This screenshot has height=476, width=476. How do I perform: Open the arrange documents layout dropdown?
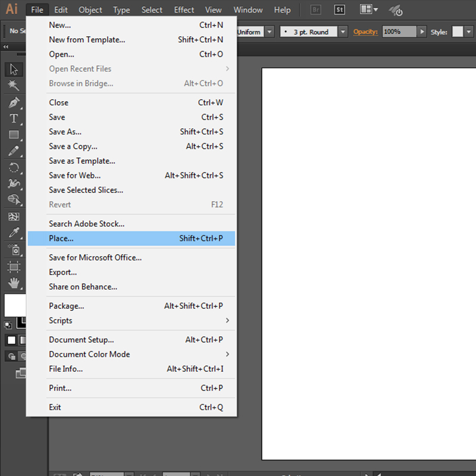369,10
